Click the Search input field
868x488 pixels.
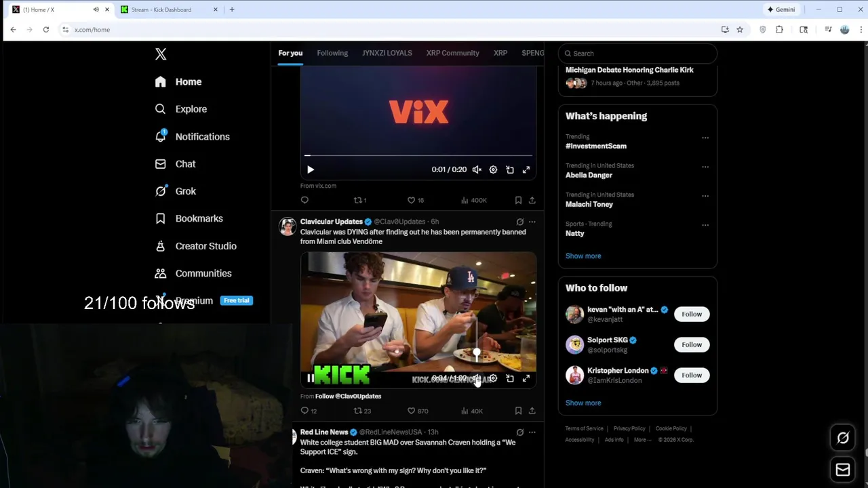(637, 54)
